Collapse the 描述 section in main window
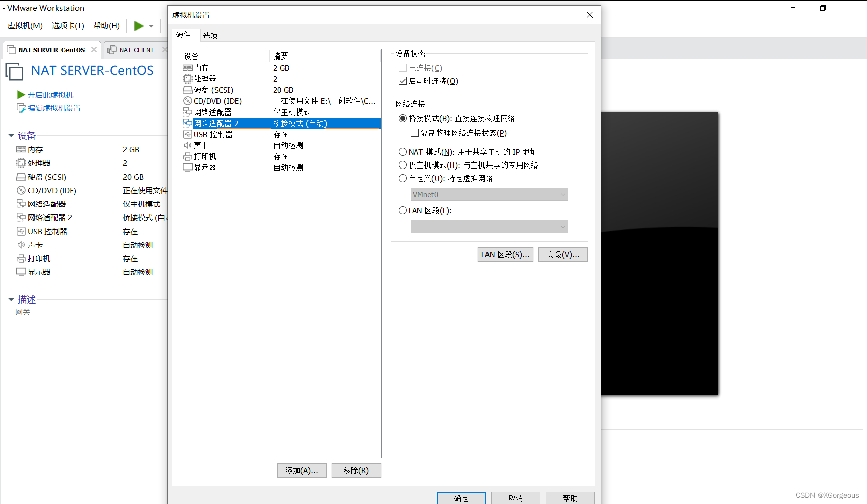 coord(11,299)
